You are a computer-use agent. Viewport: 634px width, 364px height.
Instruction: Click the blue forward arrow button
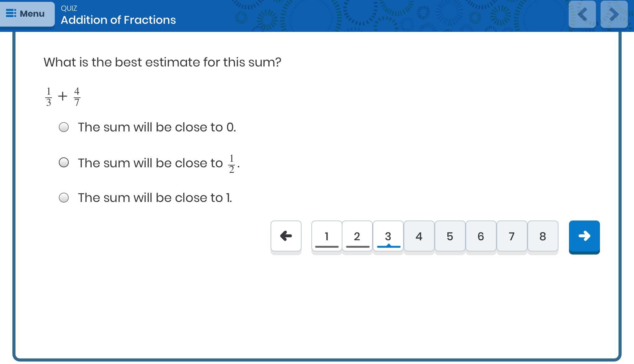pyautogui.click(x=584, y=236)
